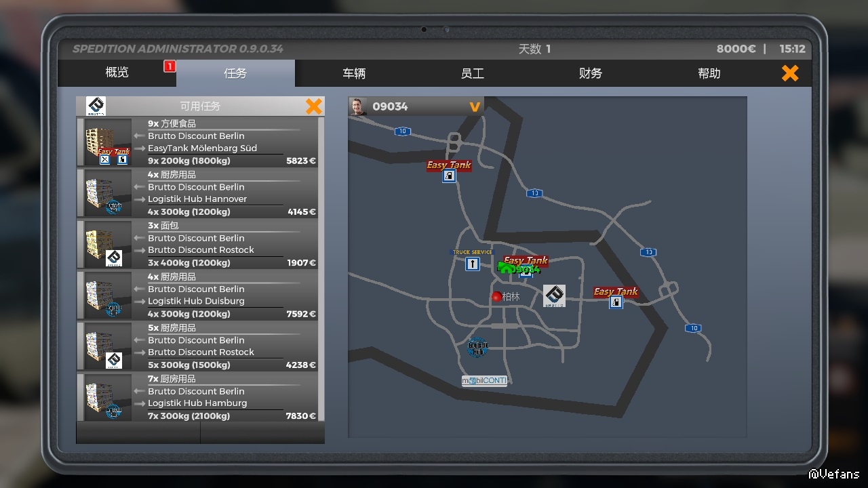Expand the driver 09034 dropdown arrow
This screenshot has width=868, height=488.
[x=475, y=106]
